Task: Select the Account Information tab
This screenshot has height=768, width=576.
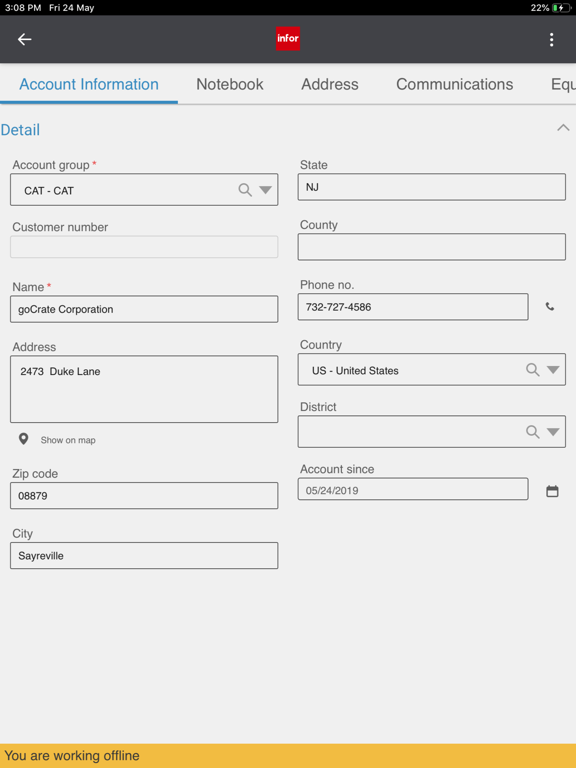Action: (89, 84)
